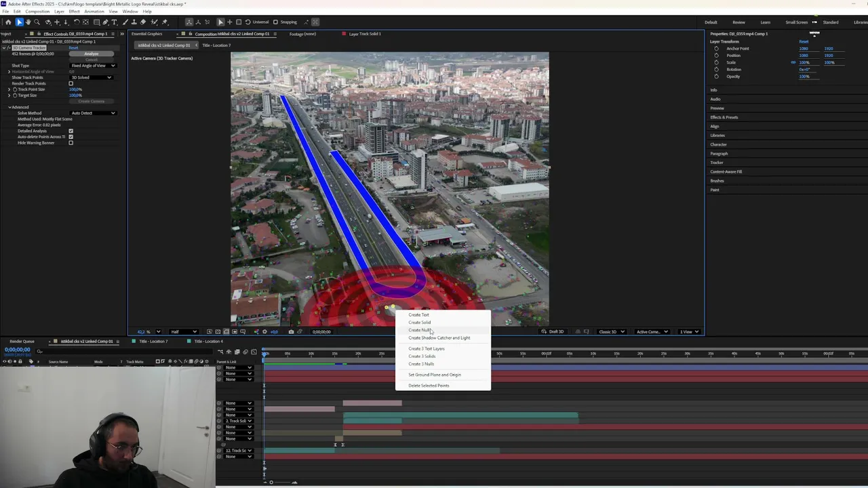Viewport: 868px width, 488px height.
Task: Open the 2. Track Soli parent dropdown
Action: coord(239,421)
